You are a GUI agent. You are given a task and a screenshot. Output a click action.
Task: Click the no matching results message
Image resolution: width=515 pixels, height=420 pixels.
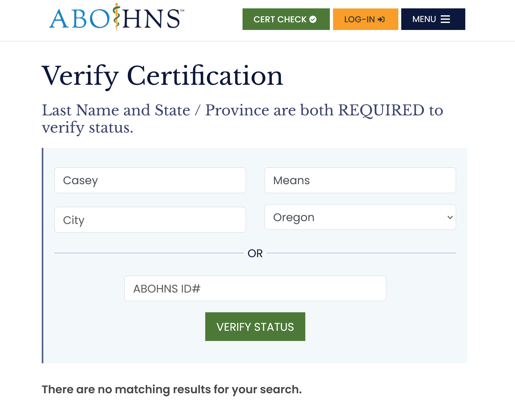tap(171, 389)
